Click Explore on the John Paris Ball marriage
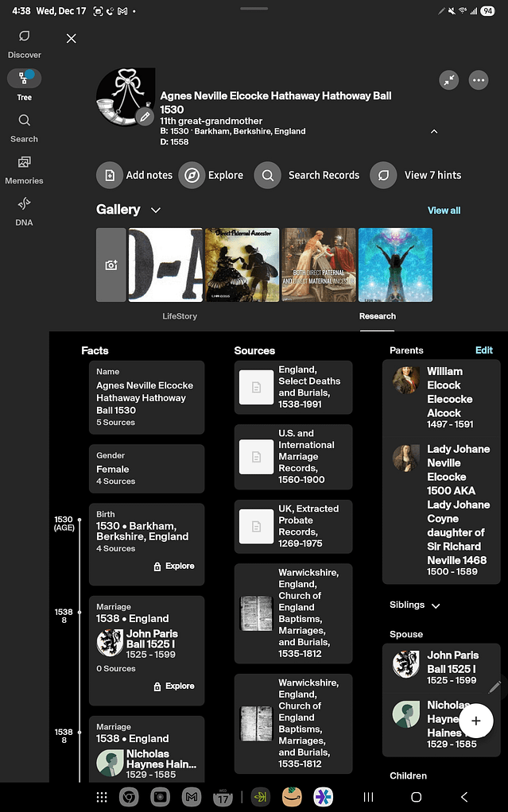Screen dimensions: 508x812 click(x=175, y=686)
